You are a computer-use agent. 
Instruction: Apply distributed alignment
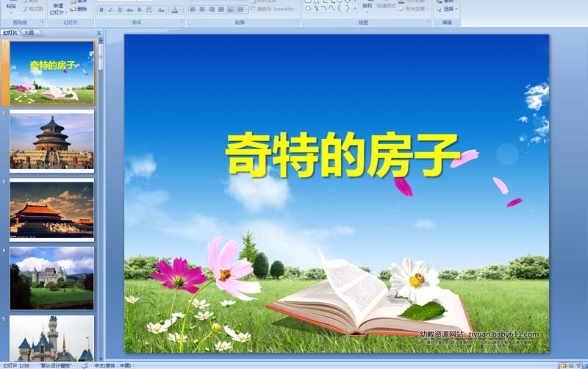230,10
